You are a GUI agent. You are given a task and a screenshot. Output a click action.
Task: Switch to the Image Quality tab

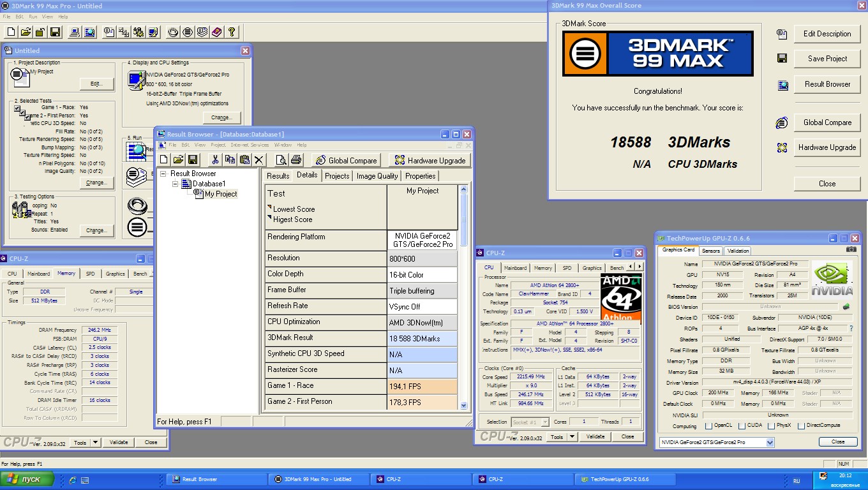tap(377, 176)
